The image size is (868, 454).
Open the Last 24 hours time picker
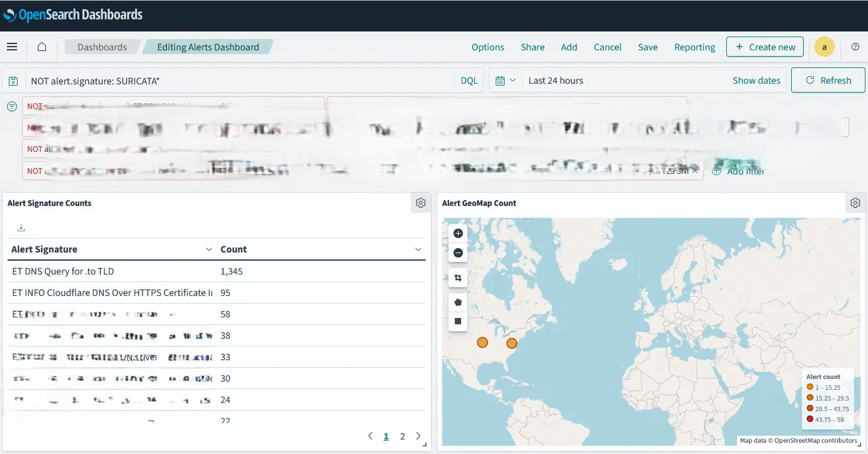point(556,81)
